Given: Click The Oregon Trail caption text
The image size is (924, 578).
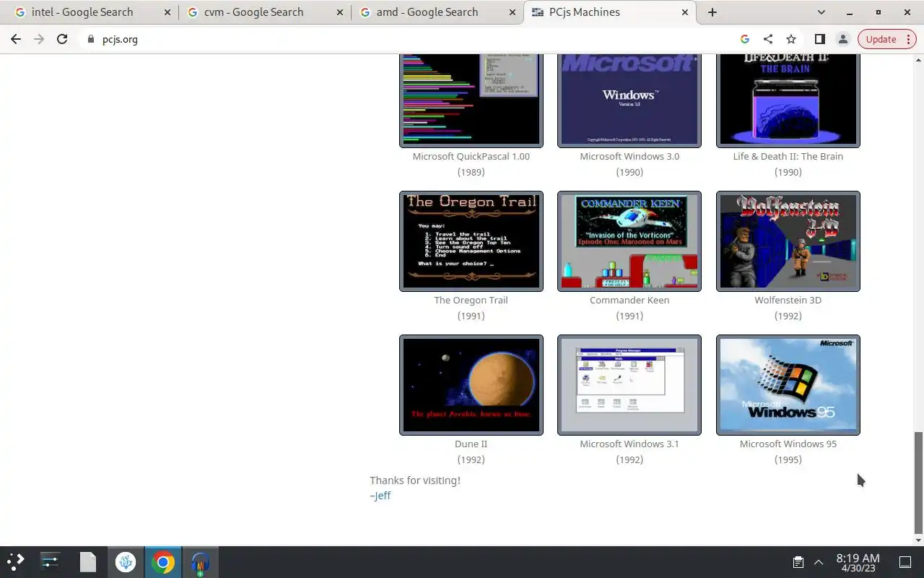Looking at the screenshot, I should click(471, 300).
